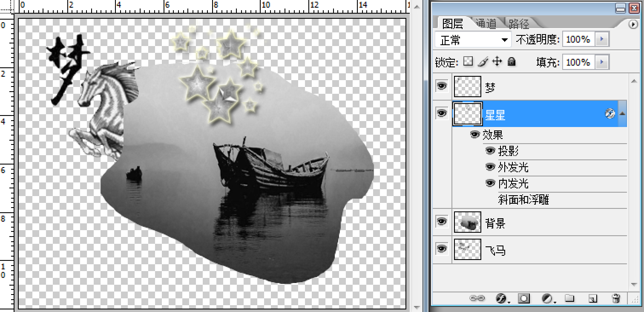This screenshot has height=312, width=644.
Task: Add a layer mask to the layer
Action: (x=524, y=298)
